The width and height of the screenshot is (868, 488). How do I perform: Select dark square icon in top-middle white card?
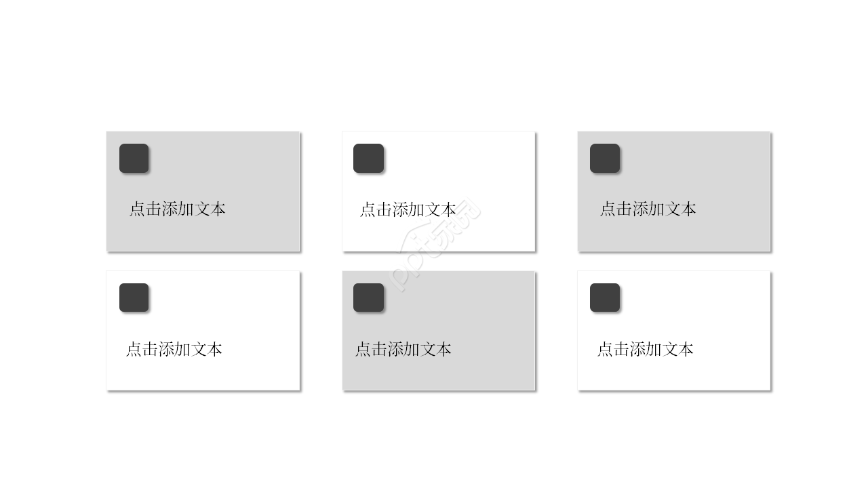click(368, 158)
